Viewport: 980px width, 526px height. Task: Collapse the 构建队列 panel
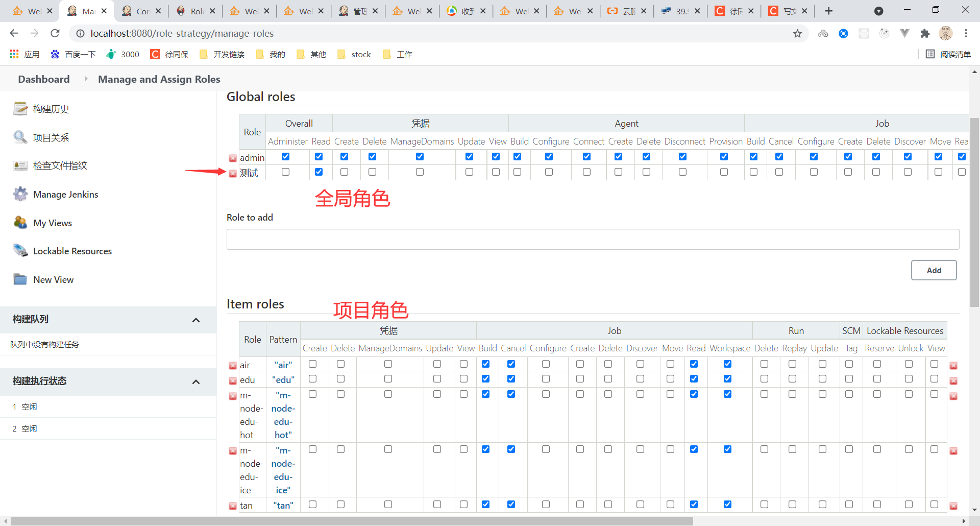196,320
